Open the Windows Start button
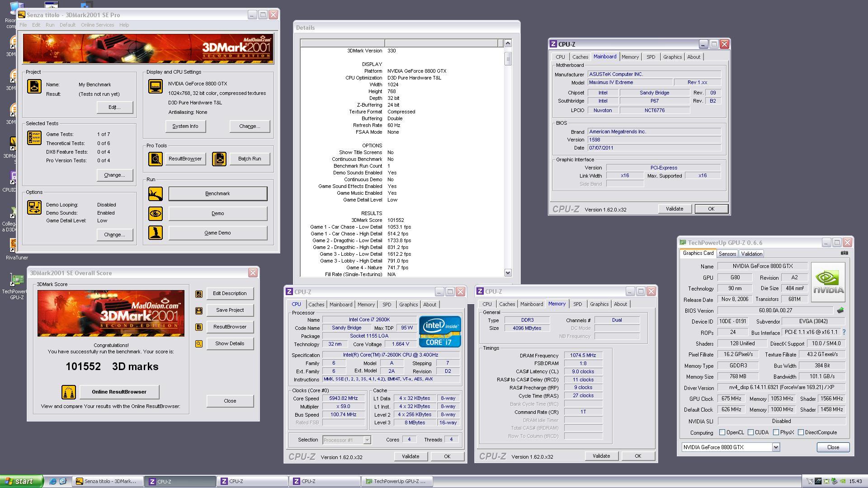Viewport: 868px width, 488px height. coord(22,481)
